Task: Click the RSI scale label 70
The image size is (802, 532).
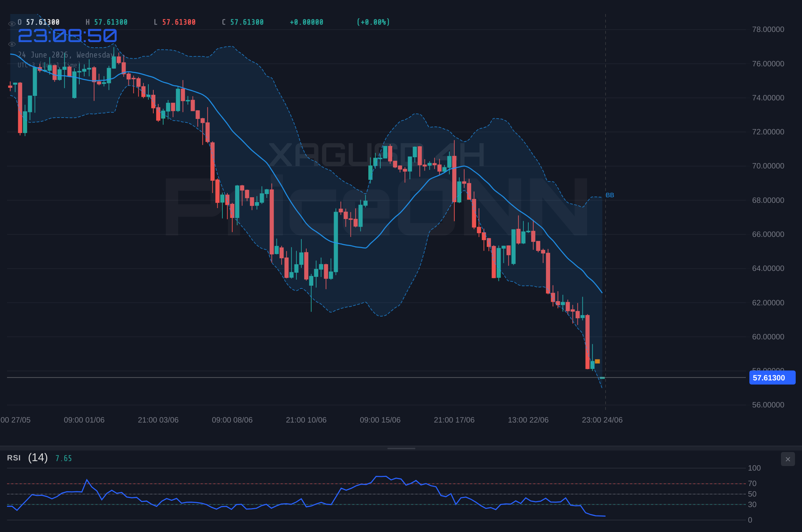Action: pyautogui.click(x=752, y=484)
